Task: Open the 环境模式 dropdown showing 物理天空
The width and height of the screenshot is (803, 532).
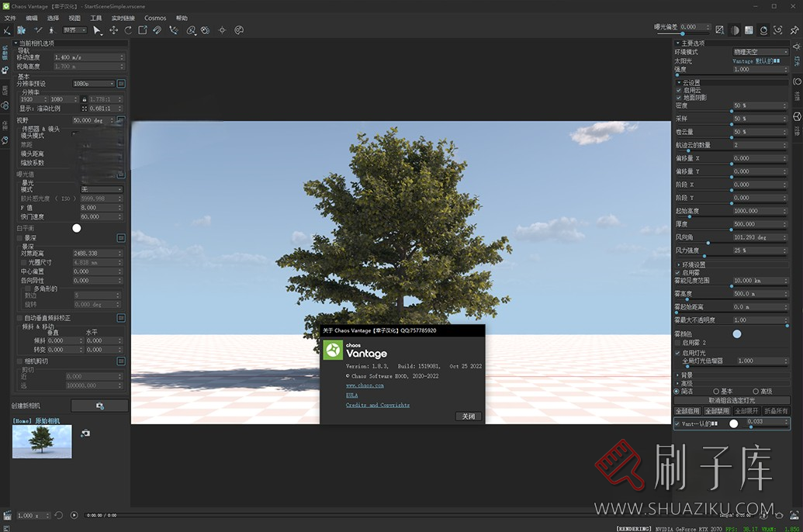Action: point(760,52)
